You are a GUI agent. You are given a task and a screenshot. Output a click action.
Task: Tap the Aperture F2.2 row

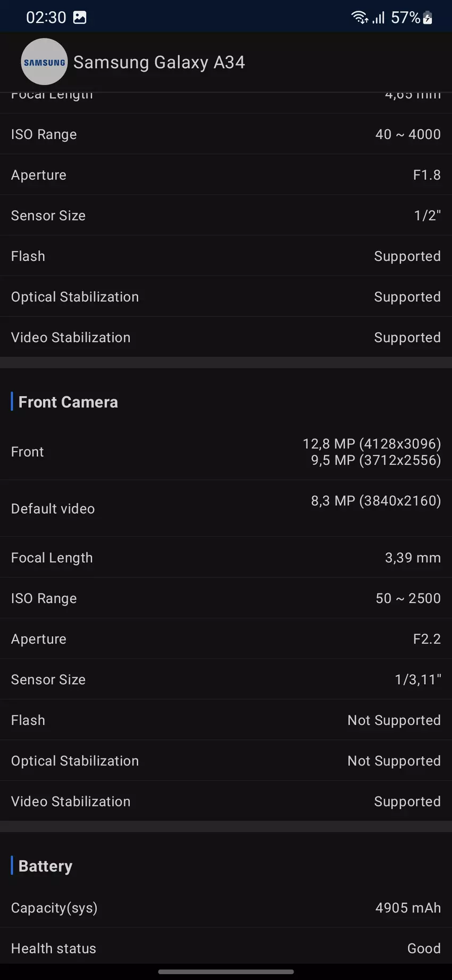tap(226, 639)
